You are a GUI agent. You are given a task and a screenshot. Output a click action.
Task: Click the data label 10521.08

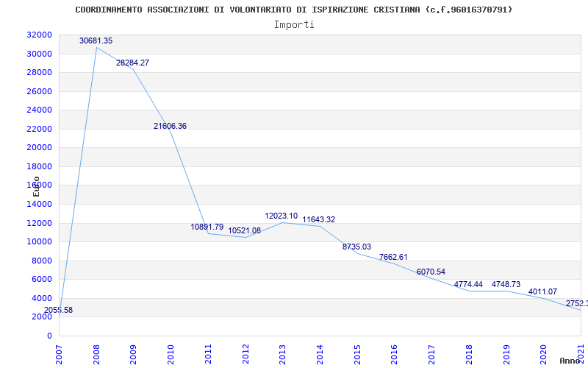[x=244, y=230]
